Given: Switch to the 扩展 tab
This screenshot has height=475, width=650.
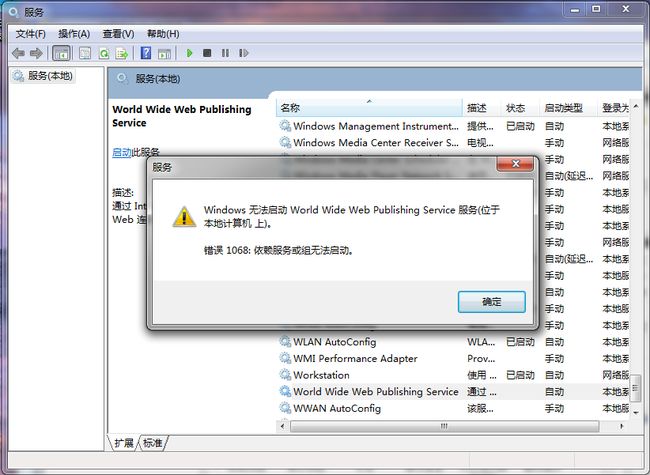Looking at the screenshot, I should pos(124,443).
